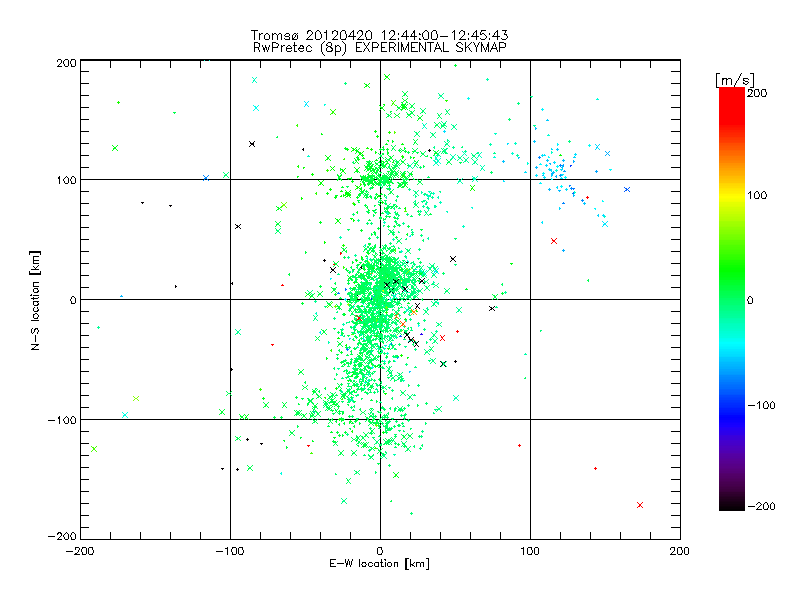Click the yellow region of the velocity colorbar
The width and height of the screenshot is (800, 600).
(732, 195)
